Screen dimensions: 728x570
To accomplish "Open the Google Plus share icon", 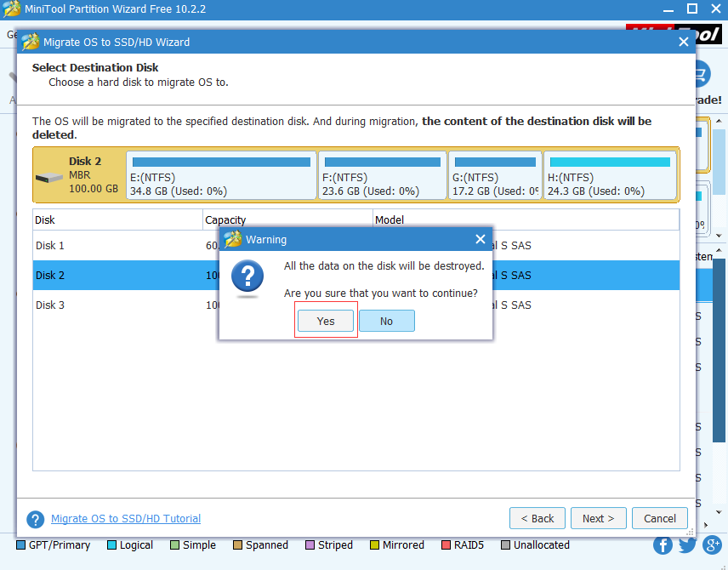I will 712,545.
